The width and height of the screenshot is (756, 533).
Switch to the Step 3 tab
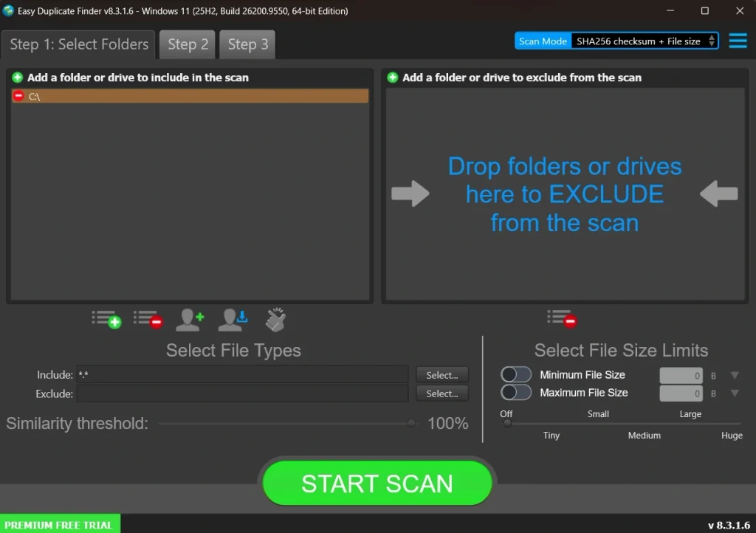[247, 44]
